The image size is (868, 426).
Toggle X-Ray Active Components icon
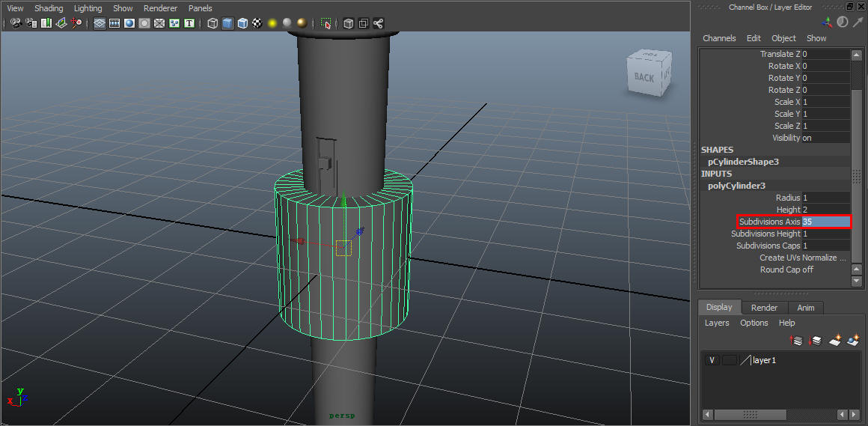(x=364, y=23)
